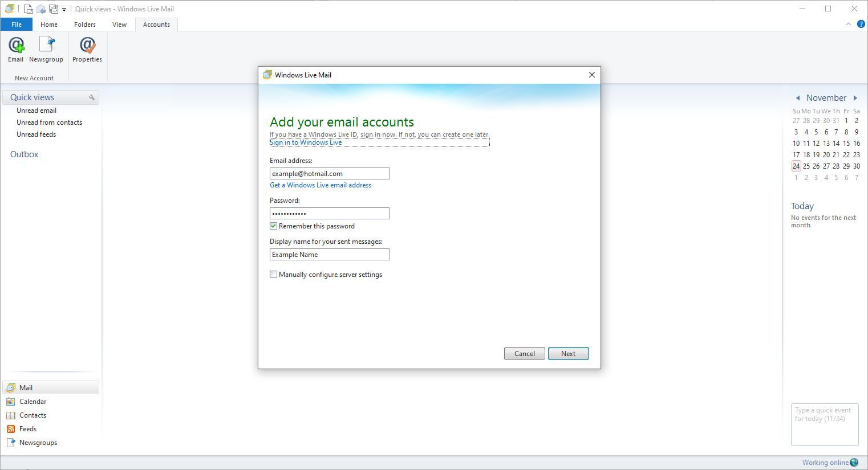Click the Working online status text
The width and height of the screenshot is (868, 470).
tap(825, 463)
